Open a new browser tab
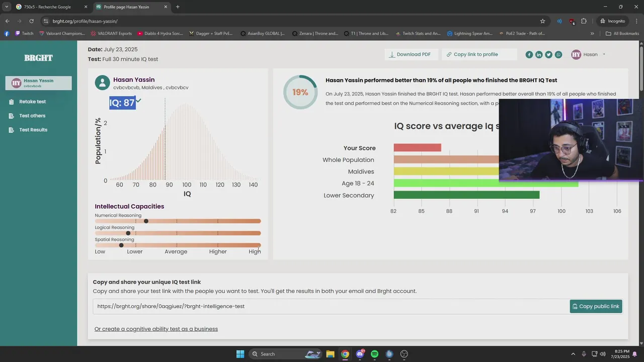 pos(178,7)
